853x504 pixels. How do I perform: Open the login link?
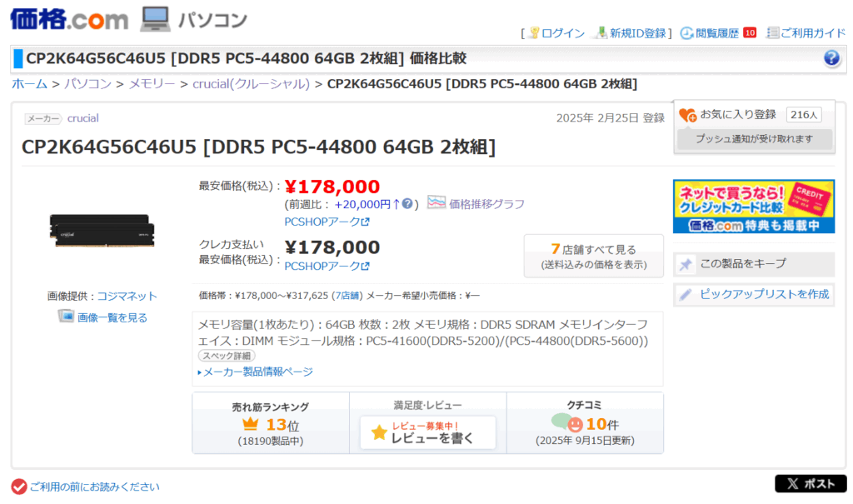click(563, 33)
